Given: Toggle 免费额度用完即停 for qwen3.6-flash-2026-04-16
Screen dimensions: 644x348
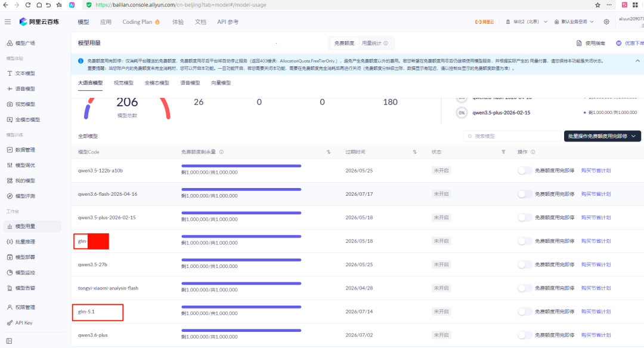Looking at the screenshot, I should point(525,194).
